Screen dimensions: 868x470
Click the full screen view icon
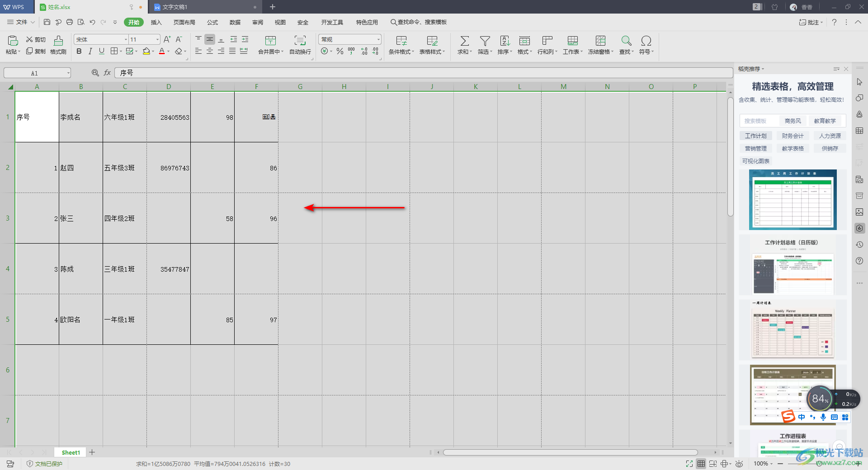[689, 464]
